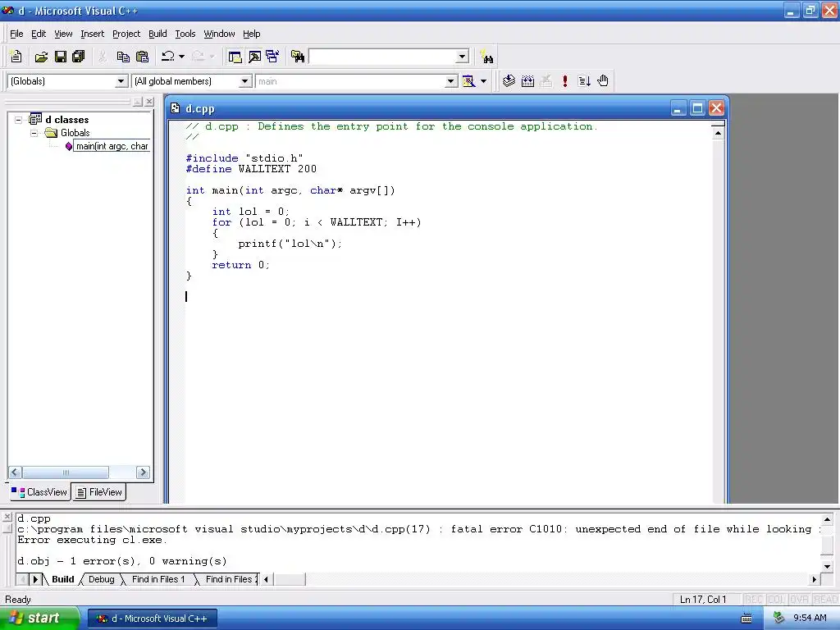Click the Find in Files icon
The width and height of the screenshot is (840, 630).
tap(298, 57)
